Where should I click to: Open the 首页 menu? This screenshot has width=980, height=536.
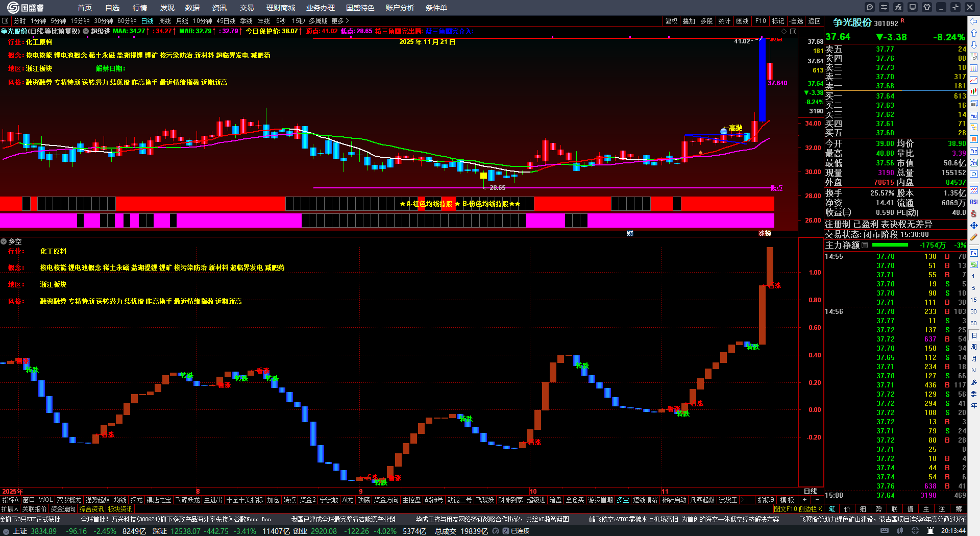tap(85, 8)
